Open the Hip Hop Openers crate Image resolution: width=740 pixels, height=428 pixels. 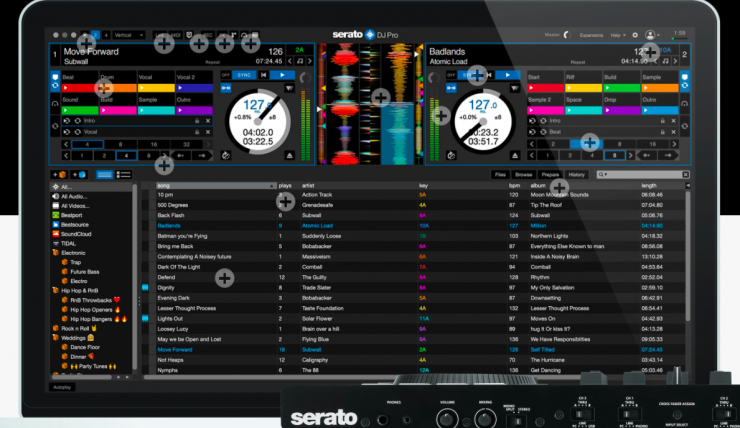[x=91, y=310]
